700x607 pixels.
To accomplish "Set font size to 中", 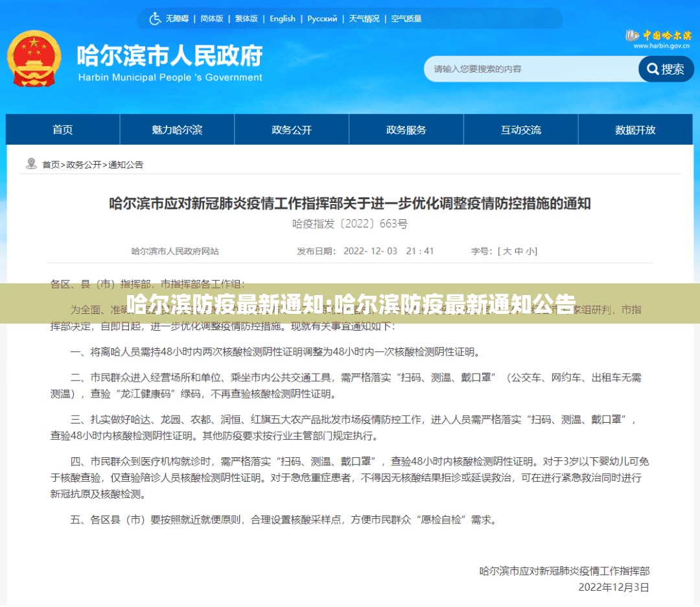I will (519, 251).
